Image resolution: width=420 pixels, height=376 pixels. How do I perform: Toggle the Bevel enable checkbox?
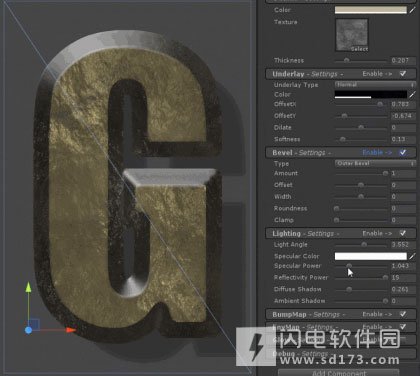click(x=403, y=152)
